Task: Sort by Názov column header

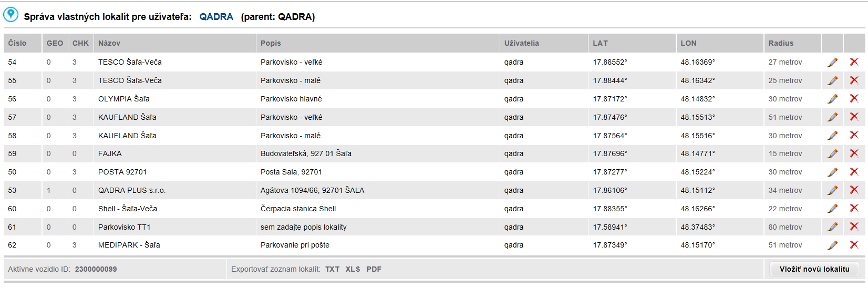Action: click(x=109, y=43)
